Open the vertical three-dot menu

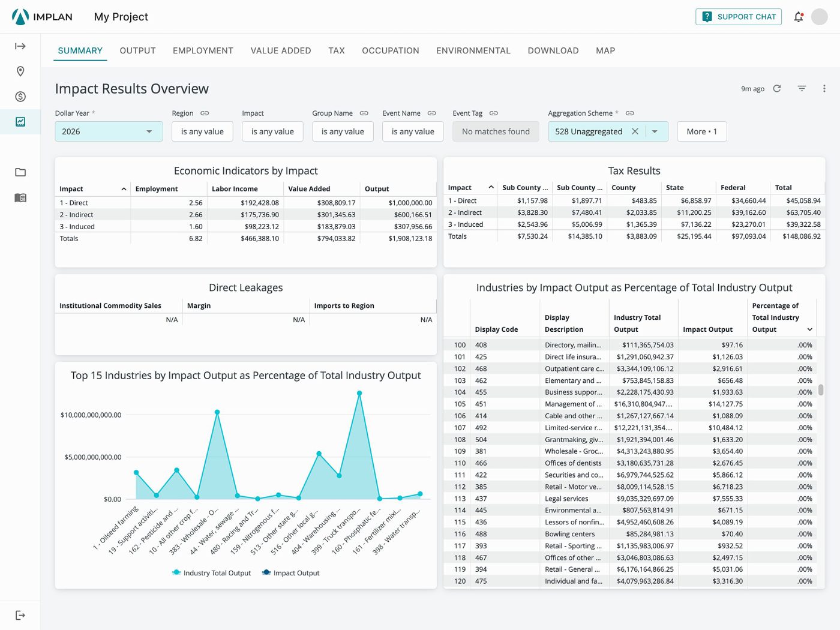tap(824, 88)
